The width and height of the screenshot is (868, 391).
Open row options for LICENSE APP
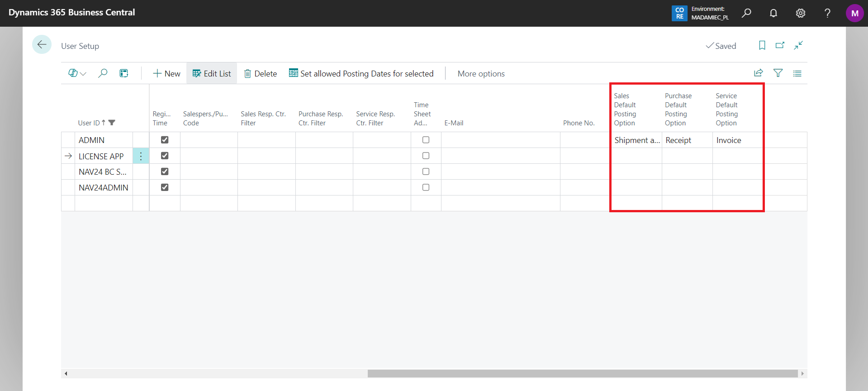coord(141,156)
